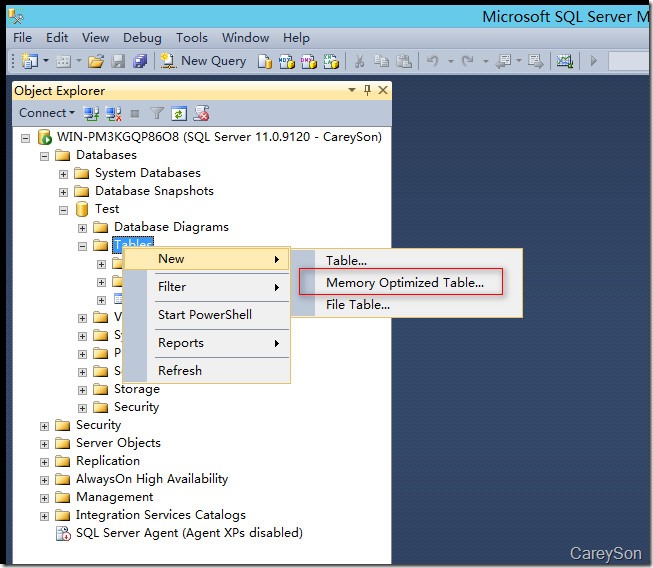Click the Refresh icon in Object Explorer toolbar
The height and width of the screenshot is (568, 653).
[179, 113]
